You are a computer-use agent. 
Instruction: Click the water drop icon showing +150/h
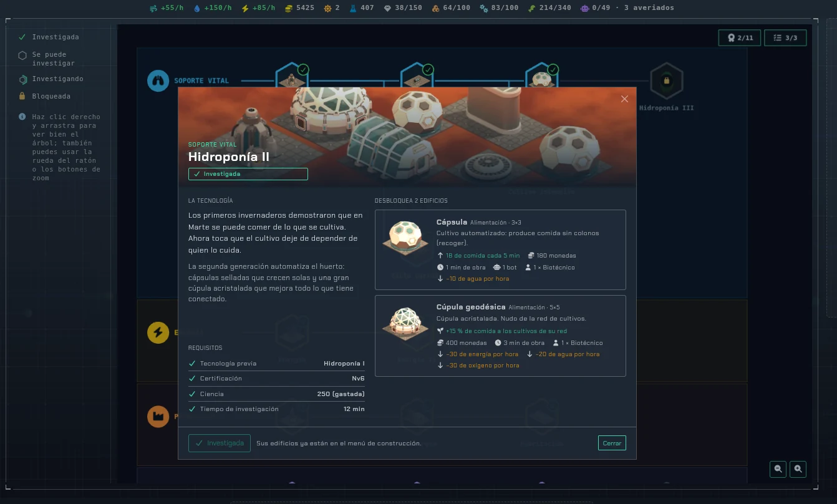click(198, 8)
